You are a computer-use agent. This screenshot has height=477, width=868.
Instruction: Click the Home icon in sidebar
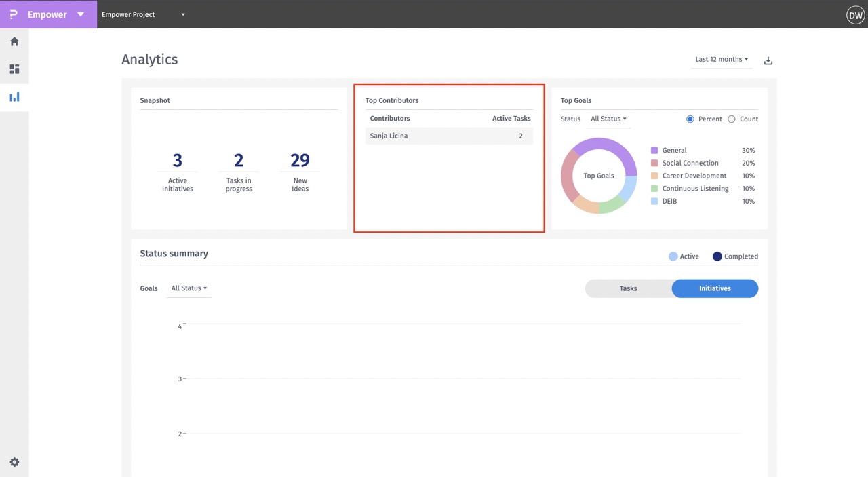click(14, 41)
